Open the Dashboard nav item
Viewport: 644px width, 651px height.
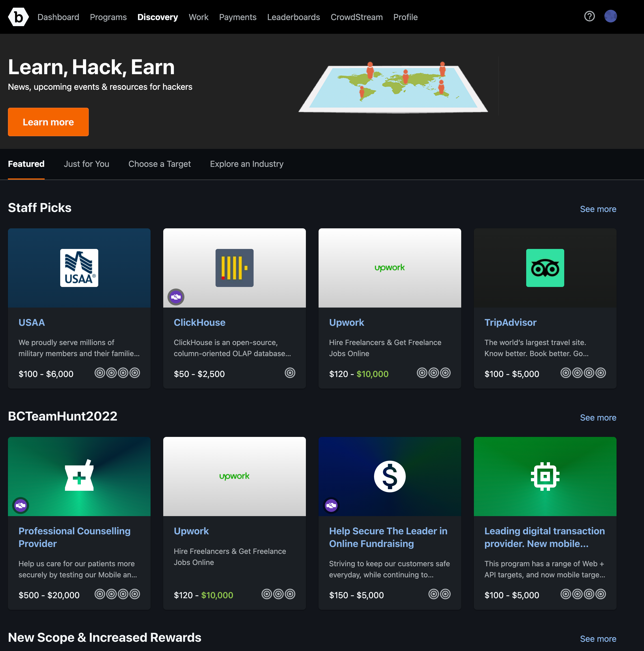click(x=58, y=17)
